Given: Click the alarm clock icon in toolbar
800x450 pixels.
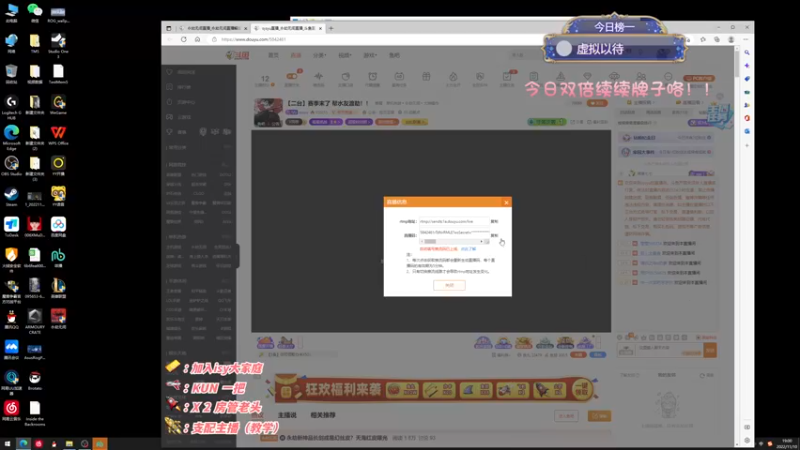Looking at the screenshot, I should (372, 77).
